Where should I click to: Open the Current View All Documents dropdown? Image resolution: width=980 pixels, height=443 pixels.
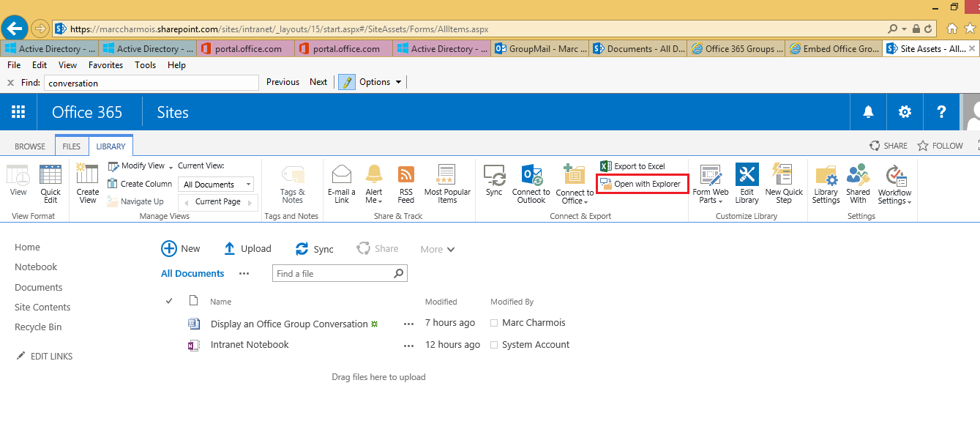pyautogui.click(x=216, y=185)
